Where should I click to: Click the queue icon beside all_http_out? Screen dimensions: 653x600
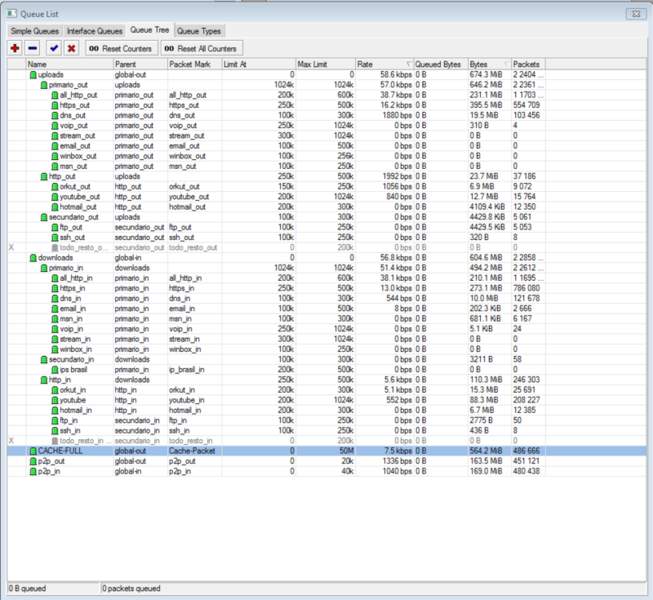coord(55,95)
